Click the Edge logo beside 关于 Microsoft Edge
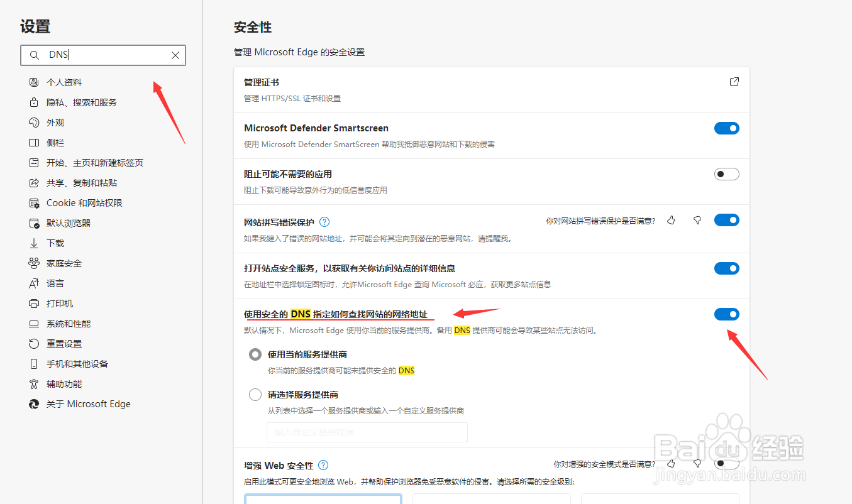The width and height of the screenshot is (852, 504). (x=34, y=404)
